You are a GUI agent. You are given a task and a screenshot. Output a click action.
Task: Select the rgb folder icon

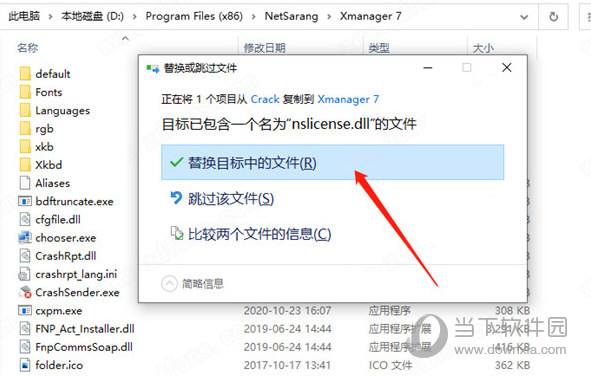(x=25, y=128)
